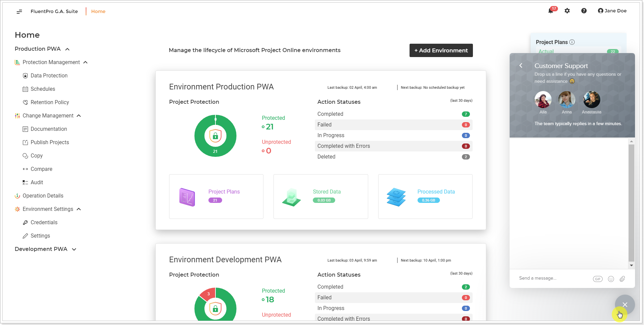644x325 pixels.
Task: Open Documentation in sidebar
Action: [45, 129]
